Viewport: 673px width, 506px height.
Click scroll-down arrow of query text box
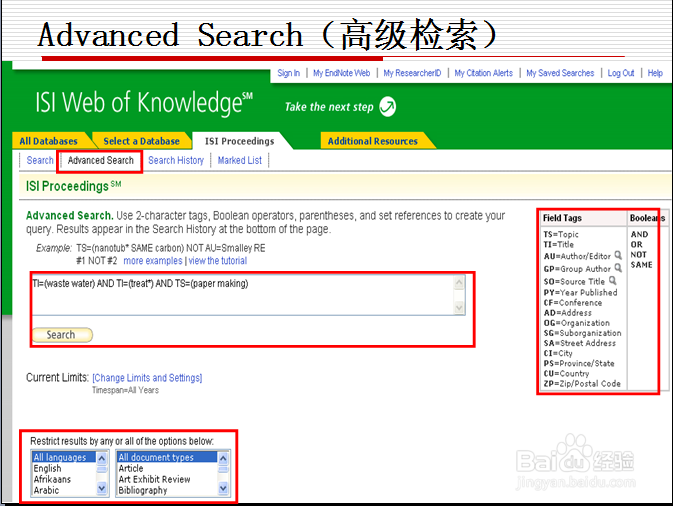coord(459,307)
